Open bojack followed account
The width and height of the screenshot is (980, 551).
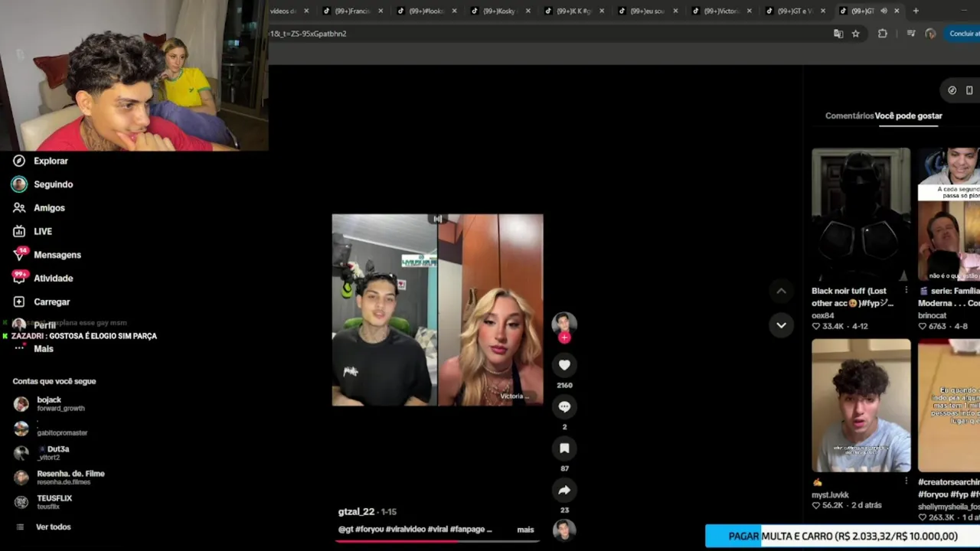click(49, 403)
